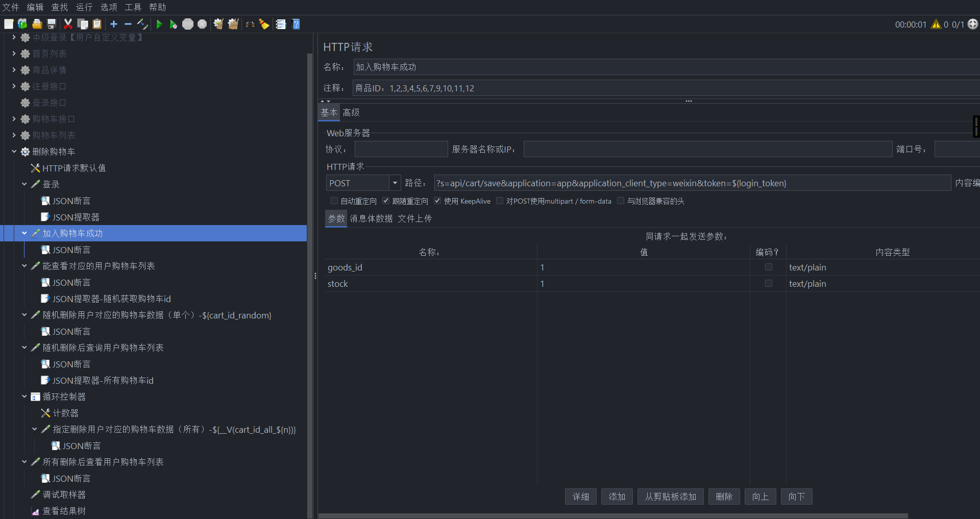Click the Shutdown icon with X

coord(202,24)
